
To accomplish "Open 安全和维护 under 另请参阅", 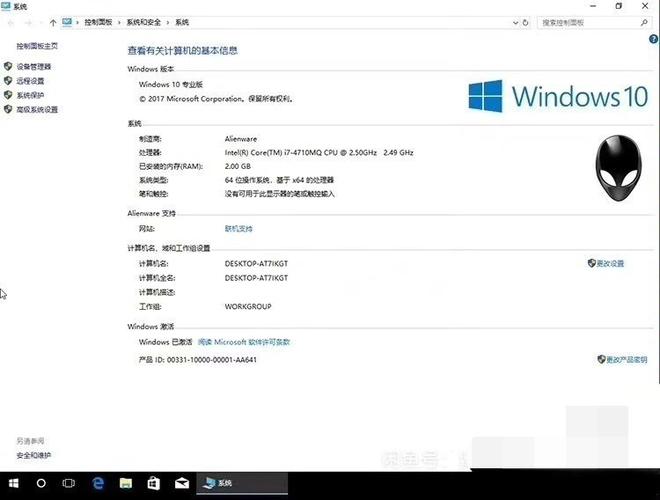I will click(x=34, y=455).
